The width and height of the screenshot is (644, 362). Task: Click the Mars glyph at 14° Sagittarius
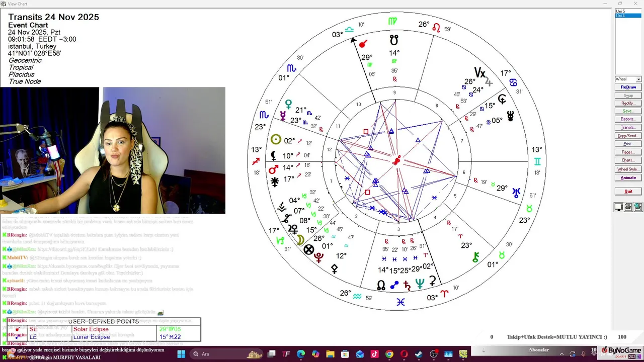pyautogui.click(x=273, y=169)
